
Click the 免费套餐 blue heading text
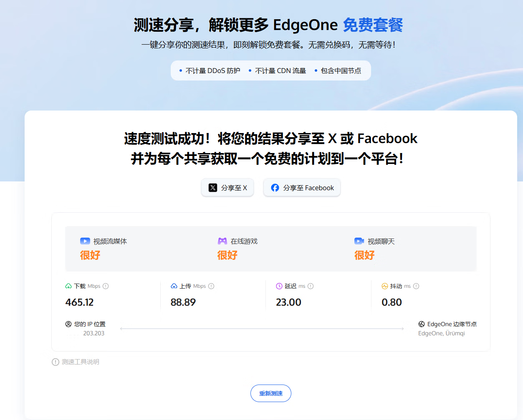click(373, 25)
